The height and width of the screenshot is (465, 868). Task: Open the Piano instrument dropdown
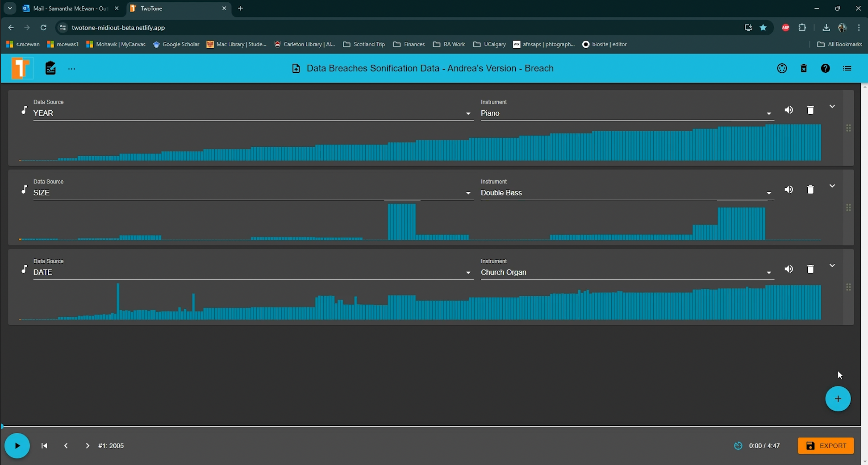coord(627,113)
